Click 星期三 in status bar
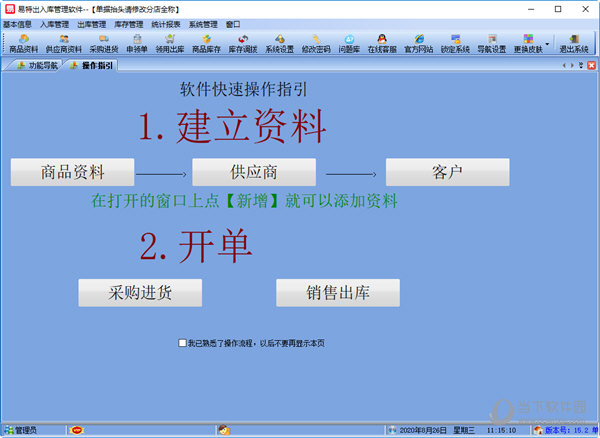The height and width of the screenshot is (438, 600). tap(463, 430)
